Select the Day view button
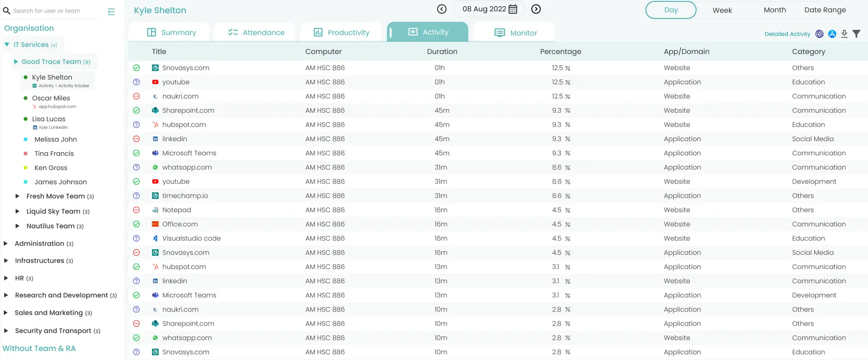This screenshot has width=868, height=360. (671, 10)
